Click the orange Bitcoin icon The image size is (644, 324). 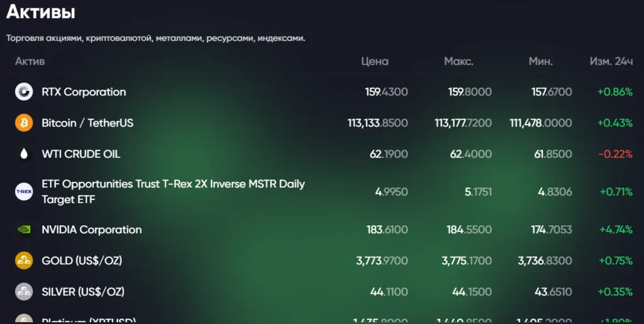(x=24, y=123)
